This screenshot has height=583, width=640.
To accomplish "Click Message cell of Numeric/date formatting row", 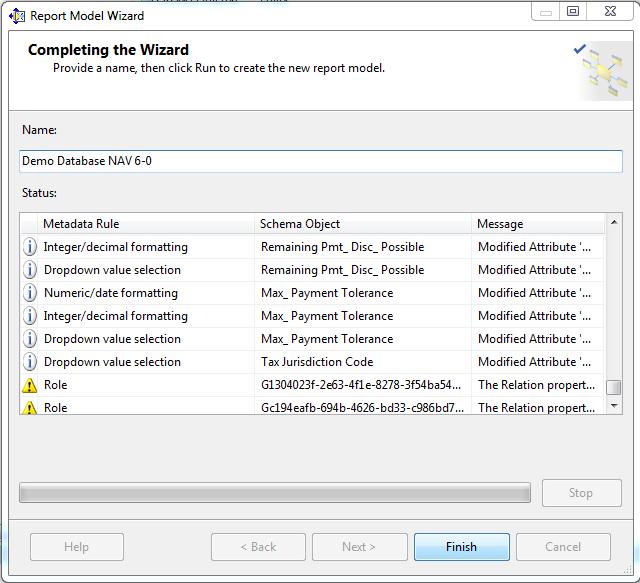I will click(x=535, y=293).
